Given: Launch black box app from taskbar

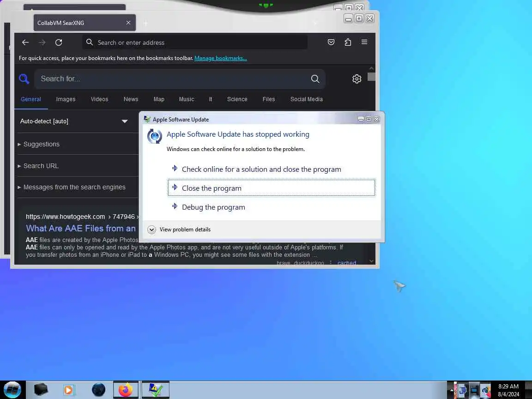Looking at the screenshot, I should [41, 389].
